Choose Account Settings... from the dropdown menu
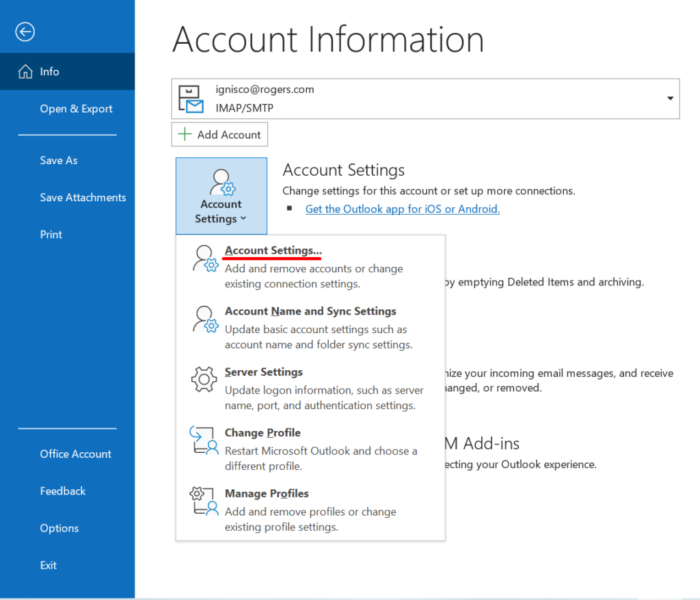The width and height of the screenshot is (700, 600). 310,267
